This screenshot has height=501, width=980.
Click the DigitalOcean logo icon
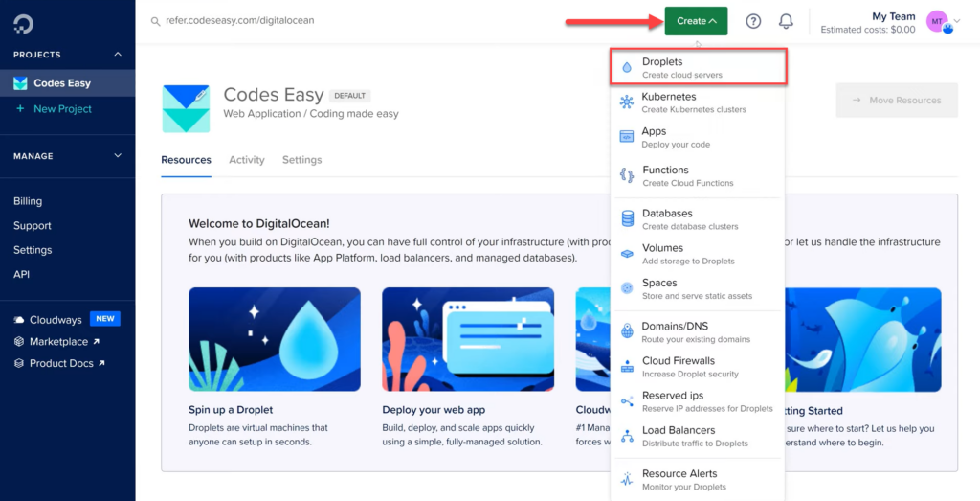pos(23,24)
